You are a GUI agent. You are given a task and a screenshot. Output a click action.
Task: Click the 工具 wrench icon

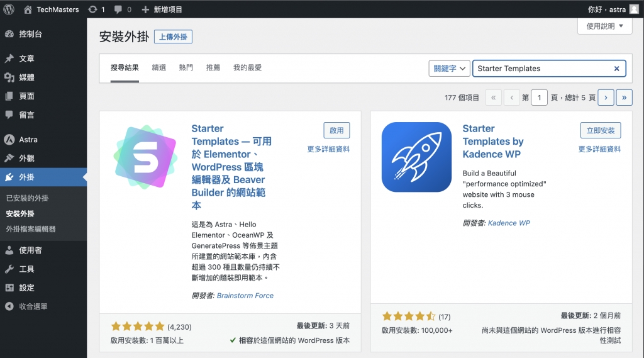(x=9, y=269)
